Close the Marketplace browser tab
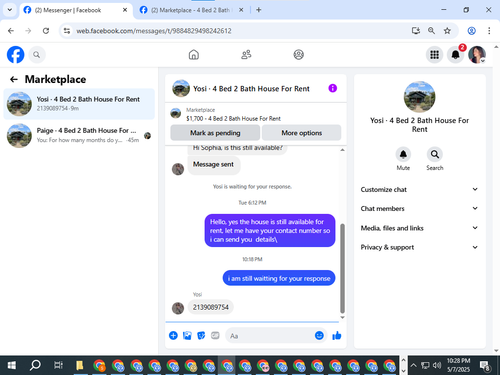The height and width of the screenshot is (375, 500). point(241,10)
